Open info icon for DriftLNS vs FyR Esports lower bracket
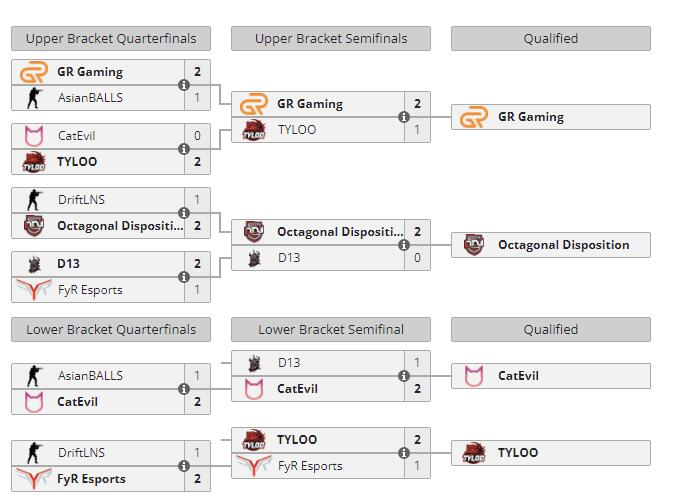The width and height of the screenshot is (692, 500). click(x=184, y=466)
